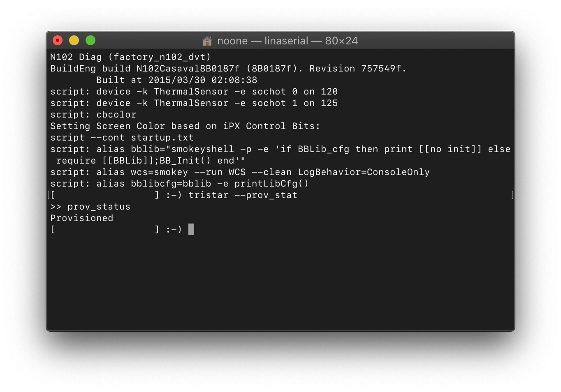561x392 pixels.
Task: Click the 'Provisioned' output line
Action: point(82,218)
